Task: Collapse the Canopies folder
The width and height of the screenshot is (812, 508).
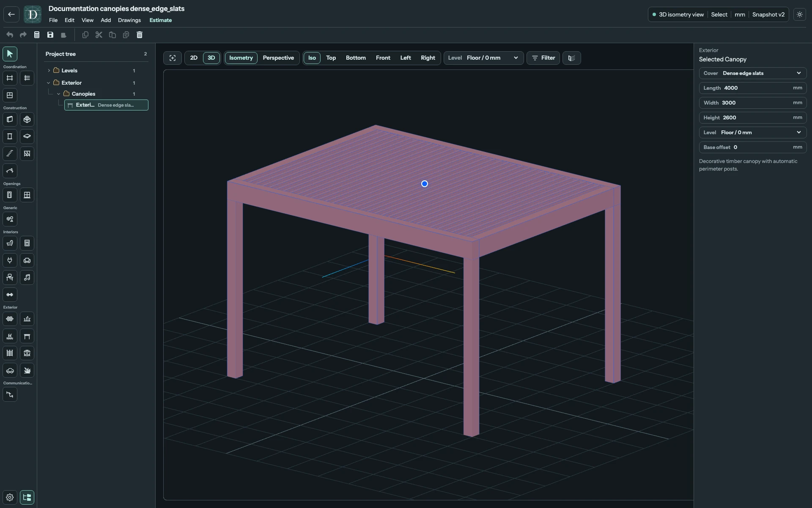Action: click(x=58, y=94)
